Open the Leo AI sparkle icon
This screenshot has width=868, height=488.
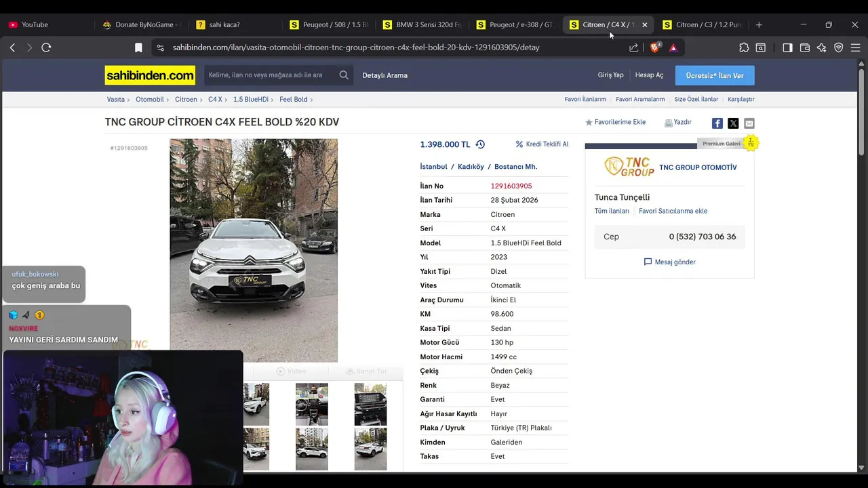(822, 47)
